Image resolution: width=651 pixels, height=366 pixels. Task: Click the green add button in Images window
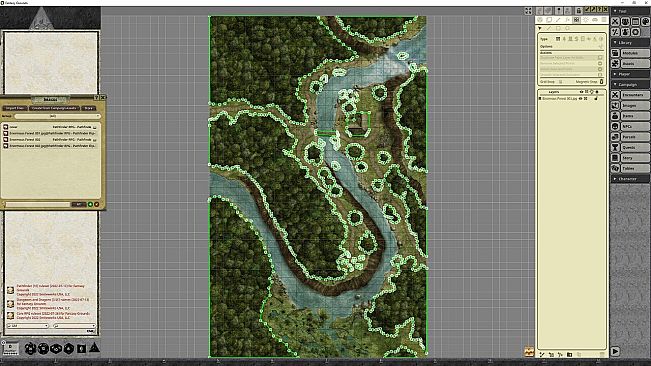[91, 204]
